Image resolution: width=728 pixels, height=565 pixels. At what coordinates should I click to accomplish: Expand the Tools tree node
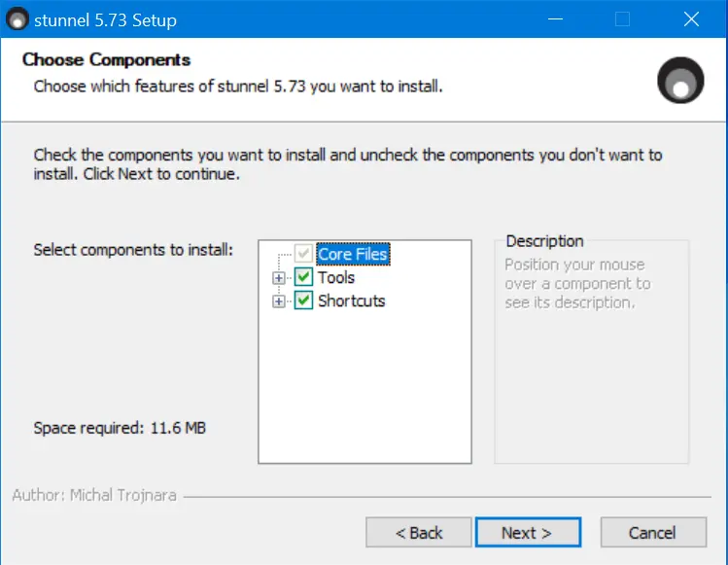279,278
